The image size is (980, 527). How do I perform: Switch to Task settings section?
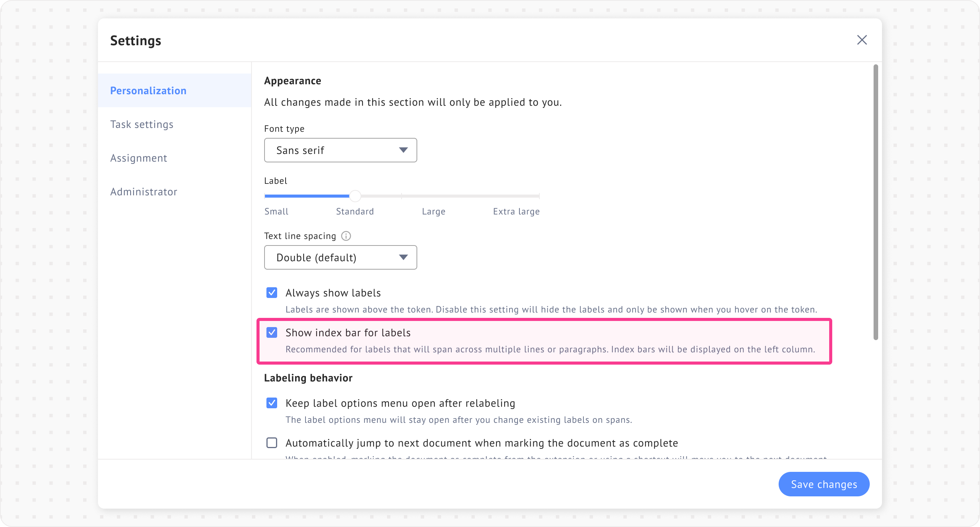coord(142,124)
